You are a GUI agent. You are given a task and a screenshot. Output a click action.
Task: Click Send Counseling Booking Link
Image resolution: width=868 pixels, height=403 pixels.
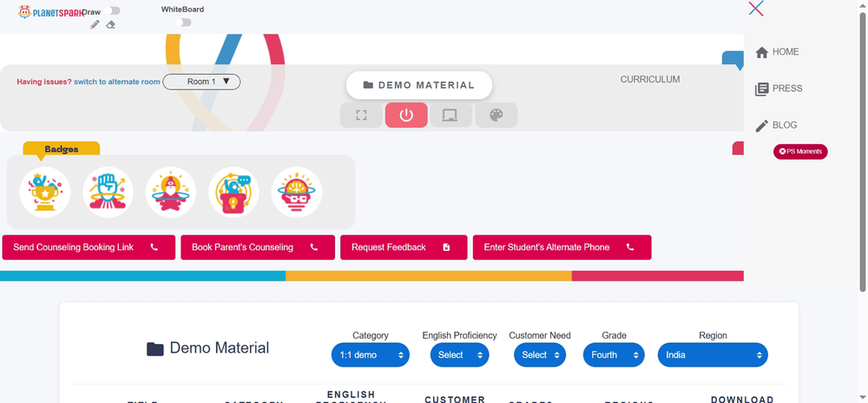tap(89, 248)
